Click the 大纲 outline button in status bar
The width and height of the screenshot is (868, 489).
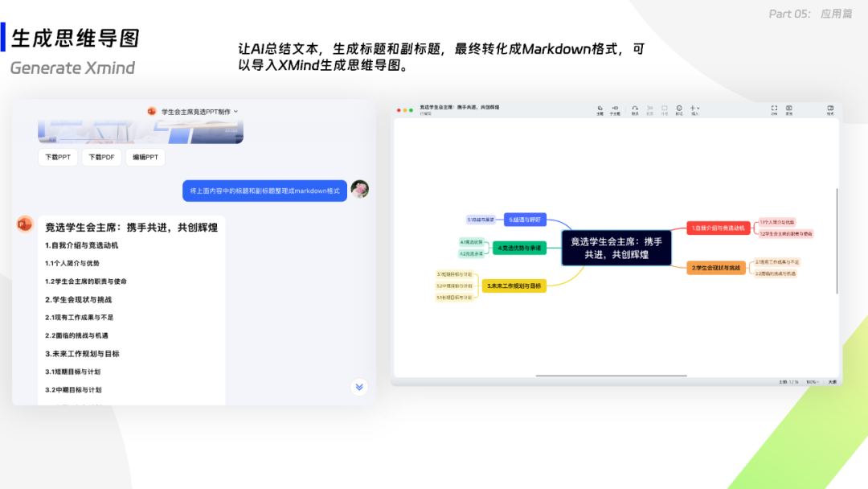click(x=832, y=382)
